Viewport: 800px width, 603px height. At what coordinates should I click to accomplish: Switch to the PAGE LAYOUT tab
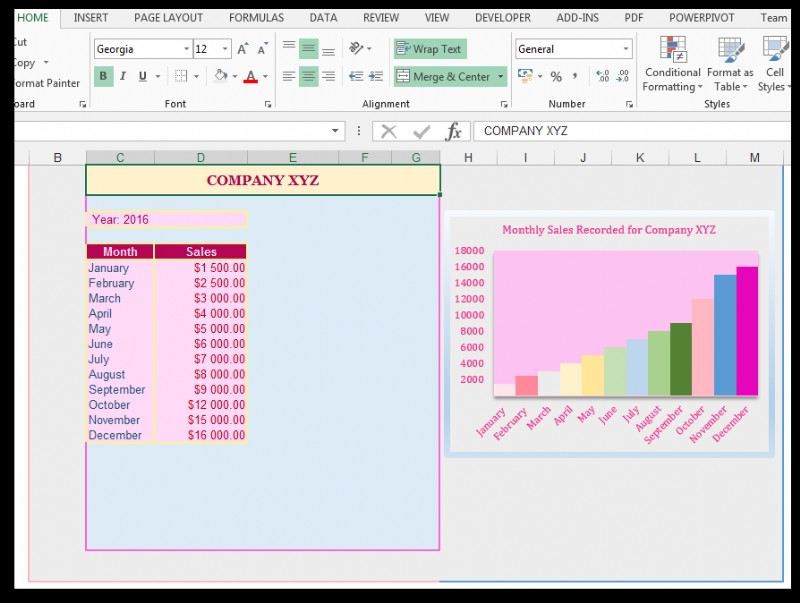pyautogui.click(x=168, y=18)
